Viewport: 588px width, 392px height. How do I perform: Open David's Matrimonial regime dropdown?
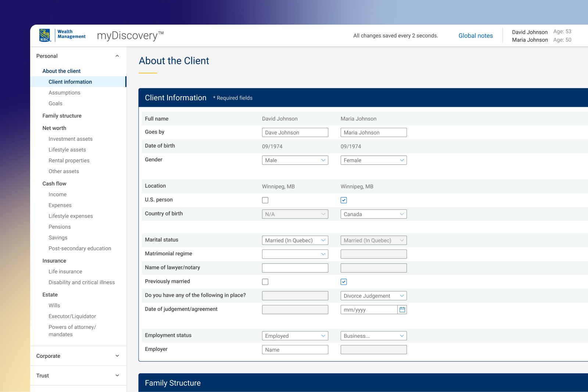coord(295,254)
